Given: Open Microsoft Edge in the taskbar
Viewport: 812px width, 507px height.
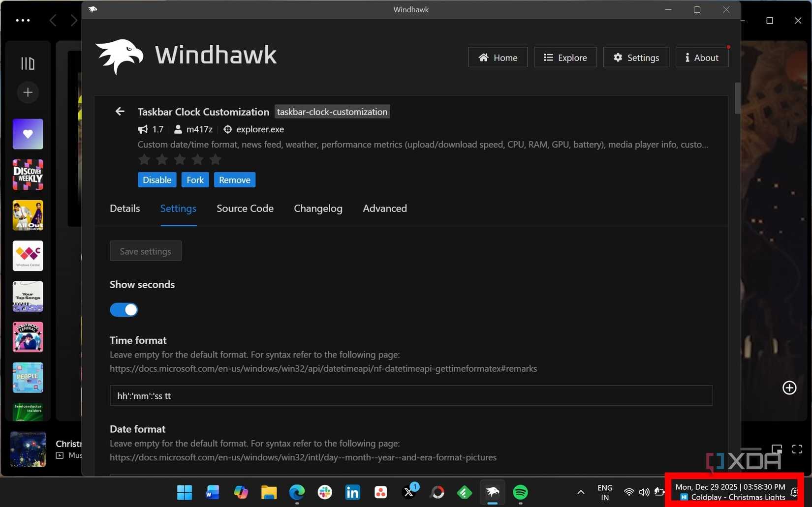Looking at the screenshot, I should [x=297, y=492].
